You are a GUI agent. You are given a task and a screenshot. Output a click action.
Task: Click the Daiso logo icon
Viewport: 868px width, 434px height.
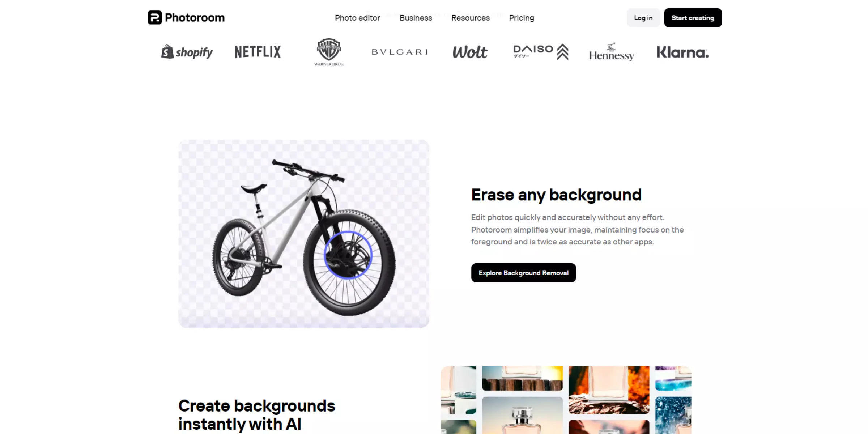(x=540, y=51)
